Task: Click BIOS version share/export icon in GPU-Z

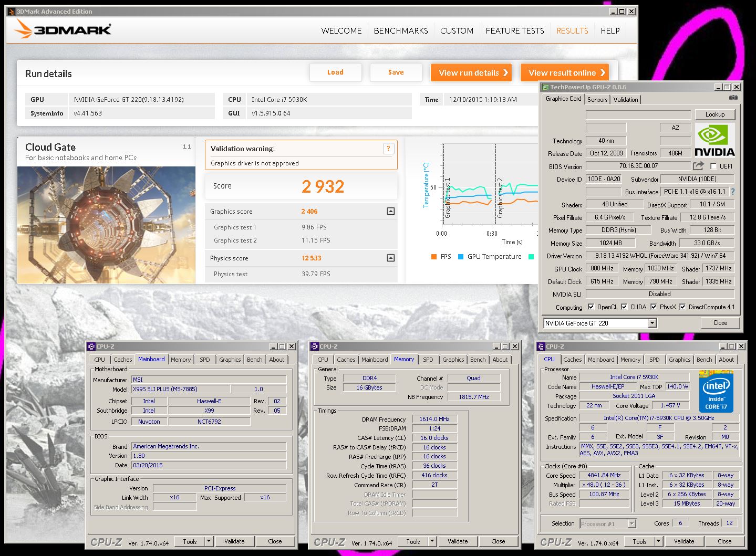Action: [698, 166]
